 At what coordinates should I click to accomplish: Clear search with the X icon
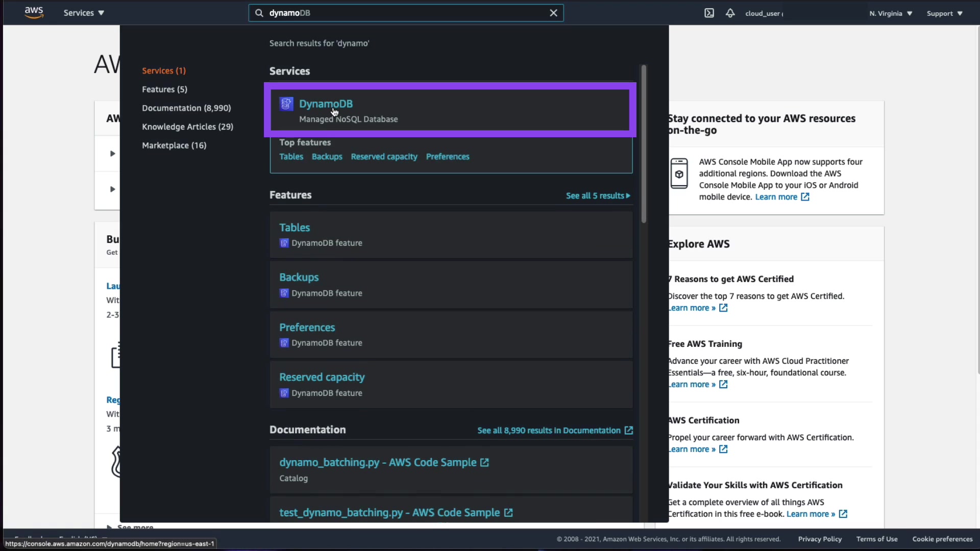click(553, 13)
